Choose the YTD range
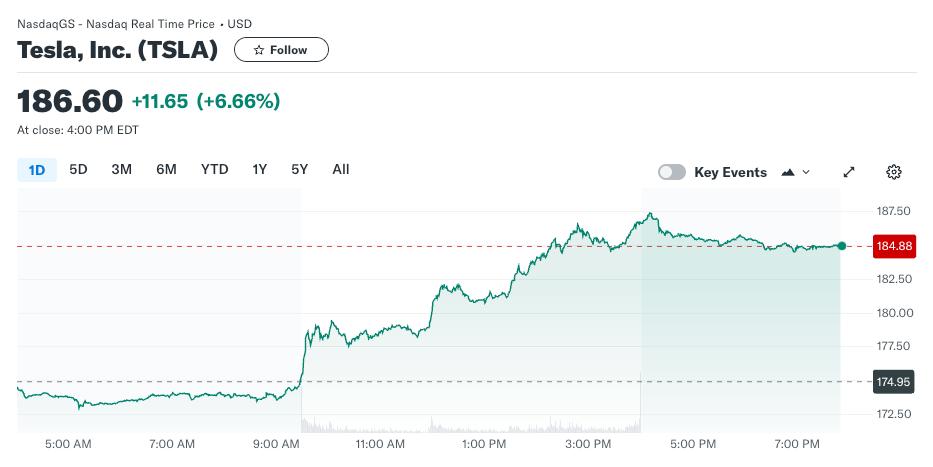This screenshot has width=933, height=467. (214, 170)
